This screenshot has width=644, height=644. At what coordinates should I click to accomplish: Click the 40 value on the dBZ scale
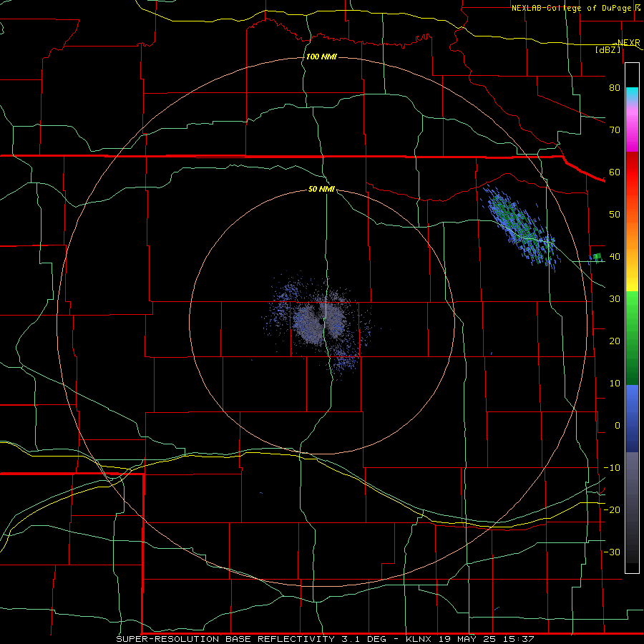[x=615, y=257]
